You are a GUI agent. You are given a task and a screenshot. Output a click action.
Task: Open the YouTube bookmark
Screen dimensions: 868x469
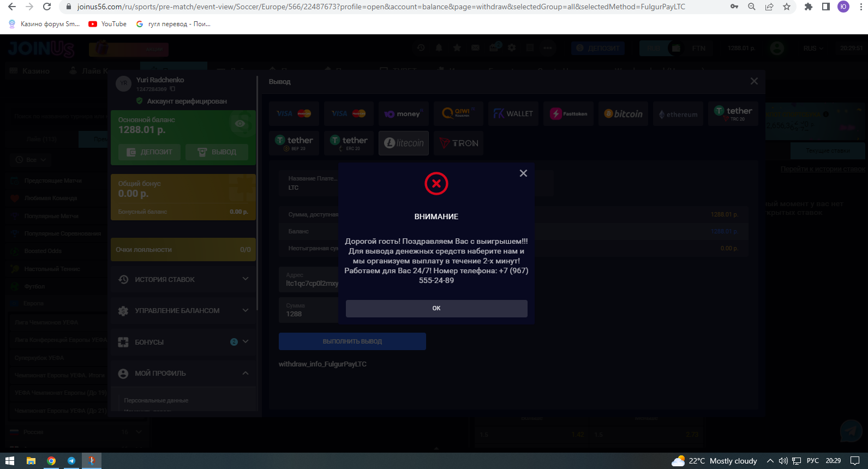(x=107, y=24)
